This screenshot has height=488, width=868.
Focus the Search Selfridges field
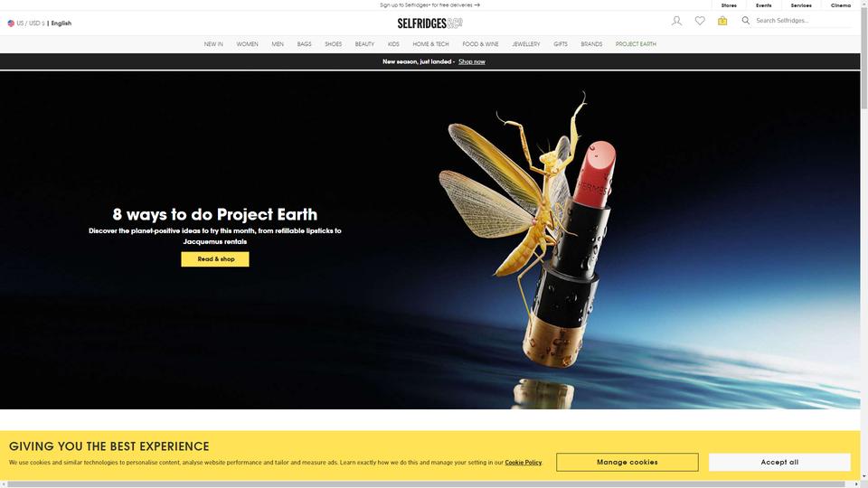click(x=802, y=21)
